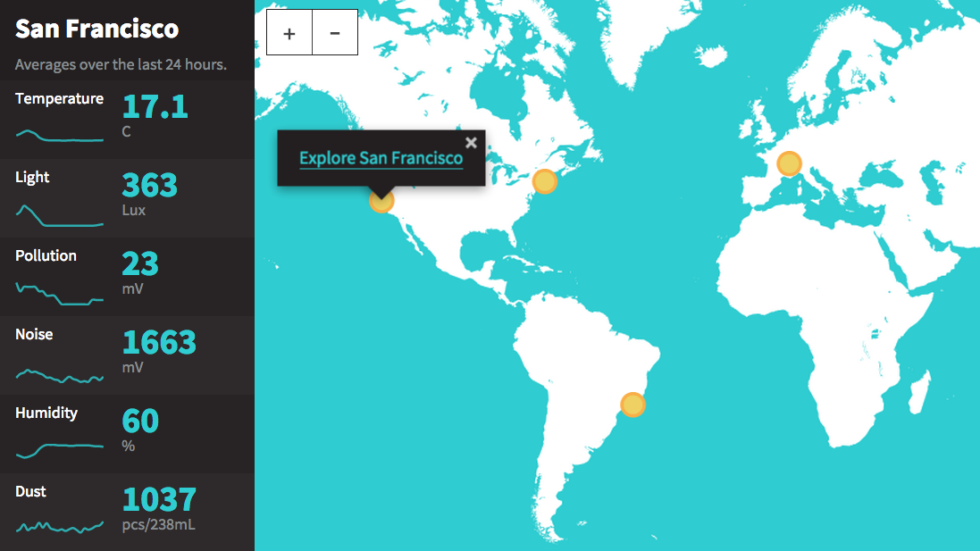Click the 363 Lux light reading
Image resolution: width=980 pixels, height=551 pixels.
(x=149, y=186)
